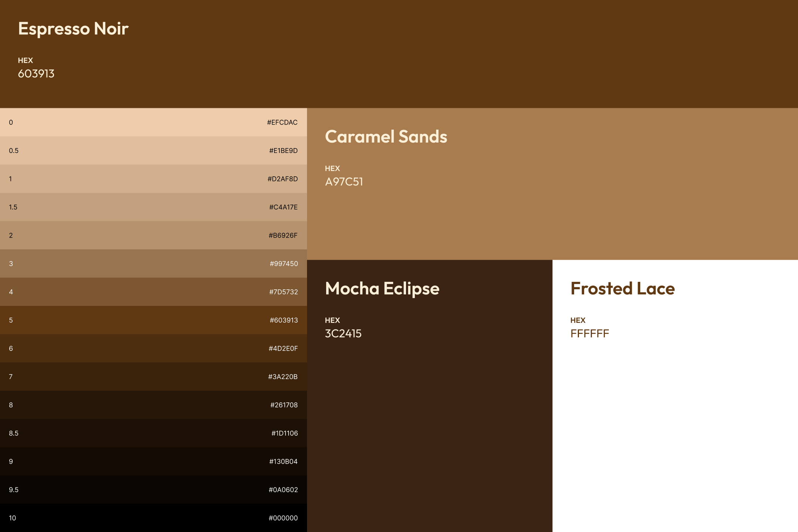798x532 pixels.
Task: Click shade level 1 #D2AF8D
Action: (153, 179)
